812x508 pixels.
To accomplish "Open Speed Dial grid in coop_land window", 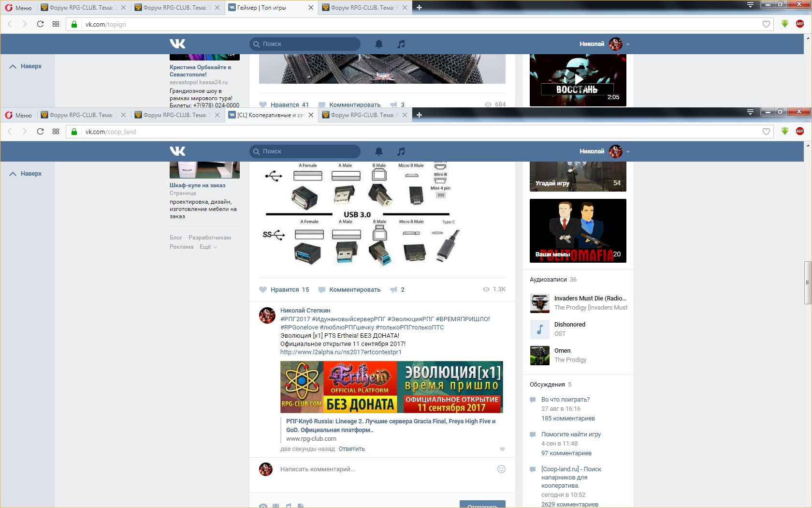I will (x=56, y=132).
